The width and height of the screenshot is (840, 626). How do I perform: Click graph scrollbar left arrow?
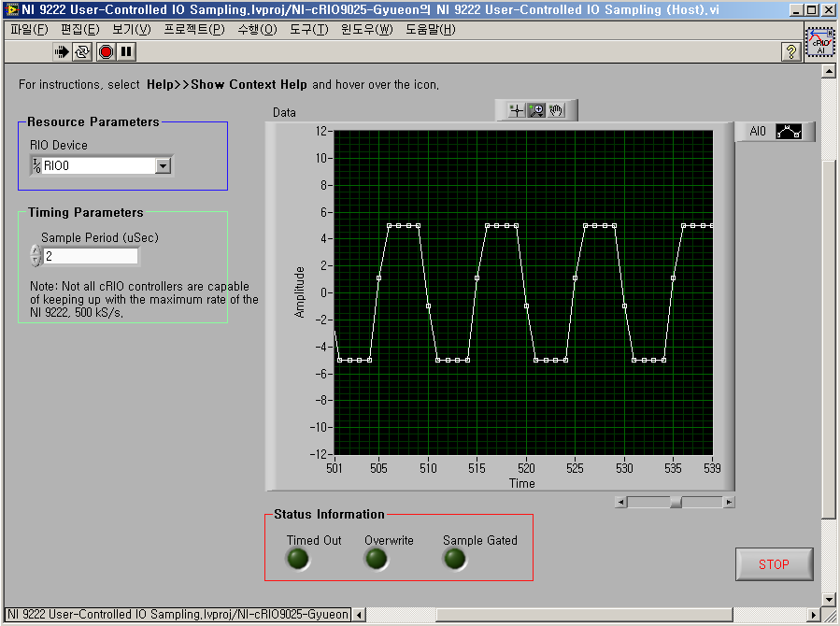point(621,502)
